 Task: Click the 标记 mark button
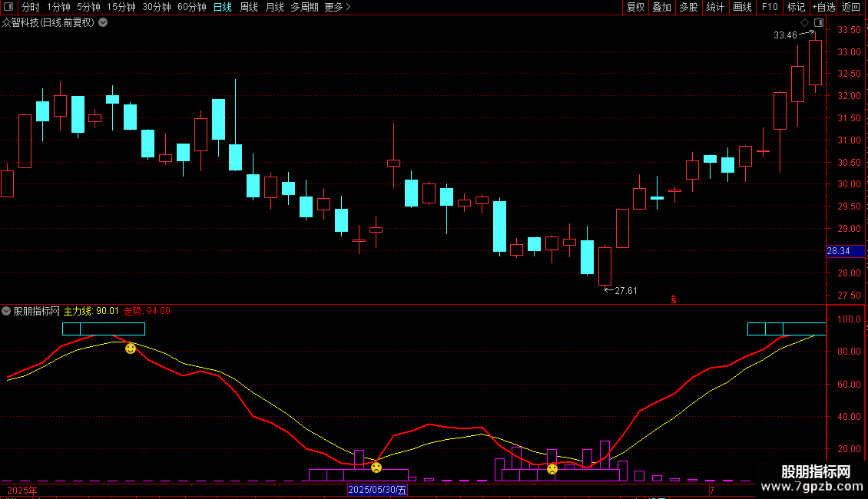pyautogui.click(x=796, y=7)
